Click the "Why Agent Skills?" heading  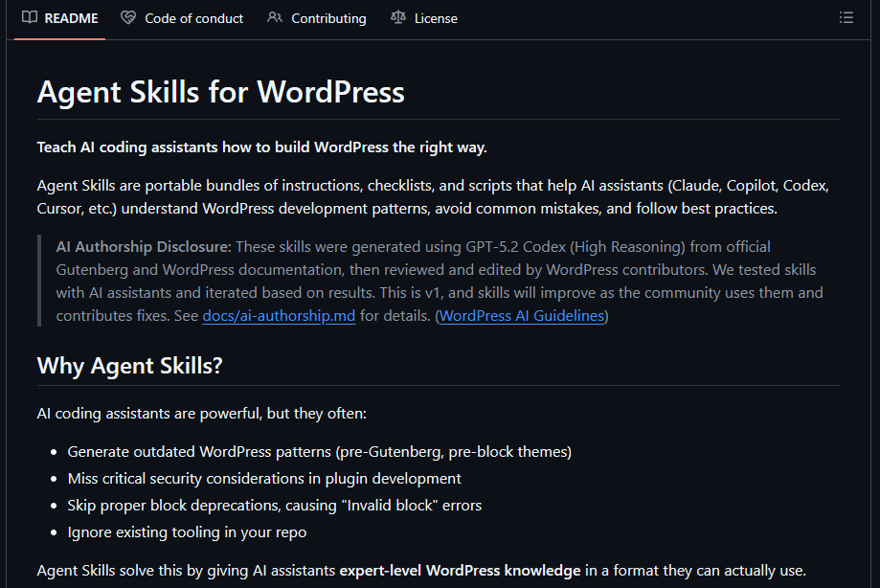129,365
